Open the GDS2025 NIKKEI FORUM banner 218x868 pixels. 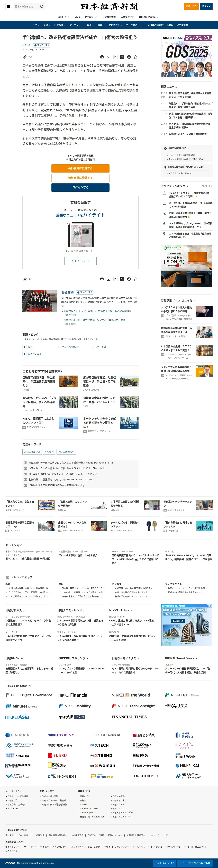[187, 56]
